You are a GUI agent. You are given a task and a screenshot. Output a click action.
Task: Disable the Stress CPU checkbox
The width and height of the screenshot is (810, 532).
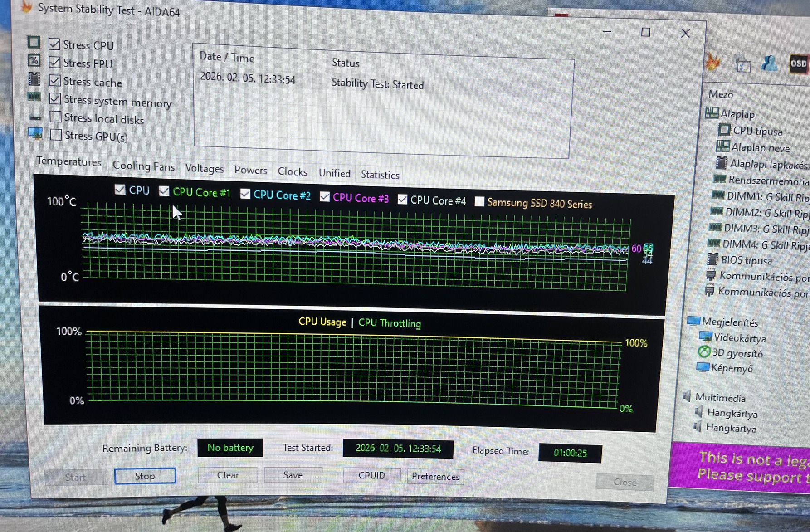tap(54, 44)
